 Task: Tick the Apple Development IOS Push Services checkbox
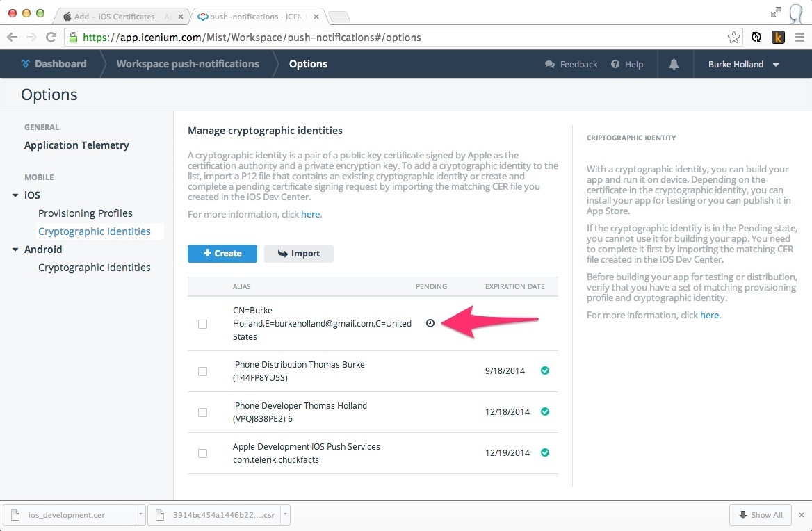click(x=202, y=453)
